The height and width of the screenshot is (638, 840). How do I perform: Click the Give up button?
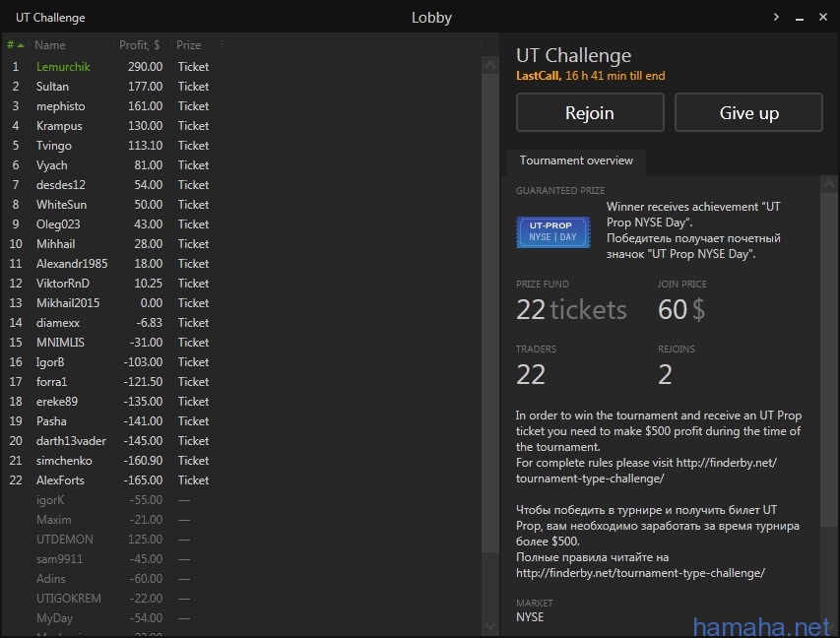tap(748, 112)
